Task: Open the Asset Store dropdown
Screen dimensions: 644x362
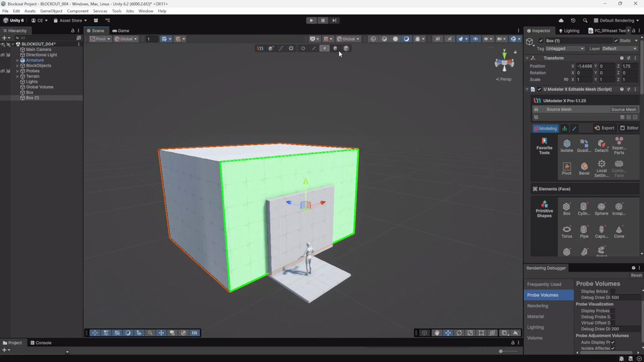Action: pos(69,20)
